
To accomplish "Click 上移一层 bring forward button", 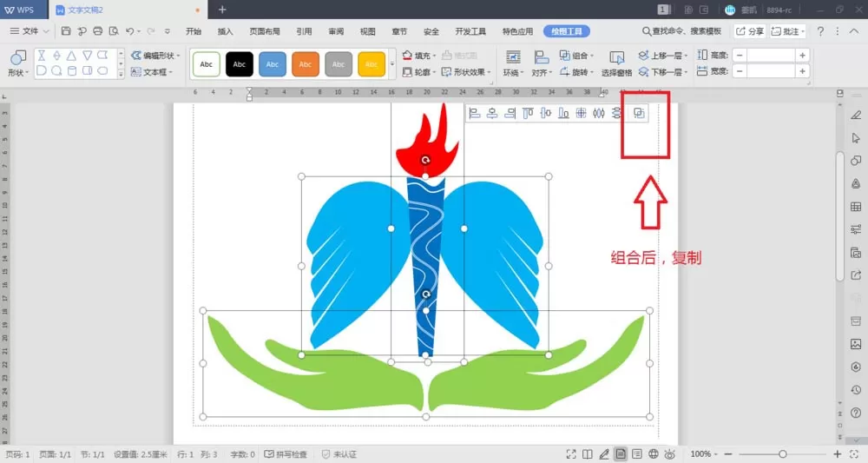I will coord(663,56).
